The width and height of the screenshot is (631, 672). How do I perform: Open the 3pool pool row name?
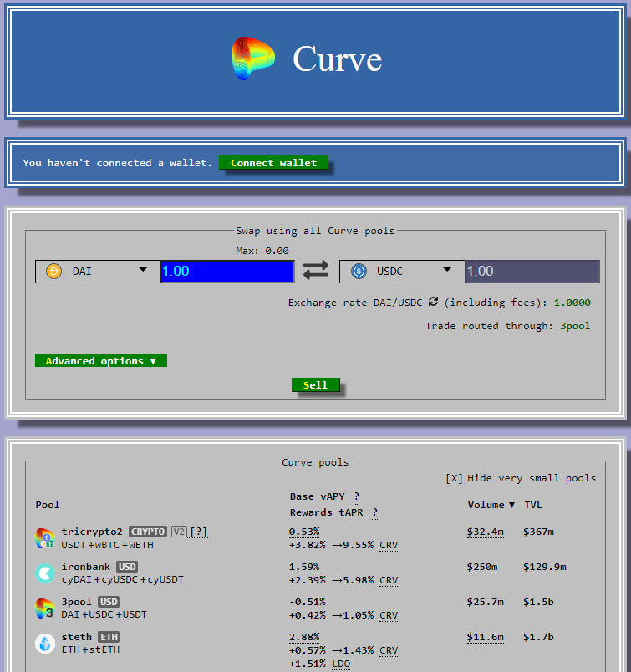pyautogui.click(x=76, y=602)
